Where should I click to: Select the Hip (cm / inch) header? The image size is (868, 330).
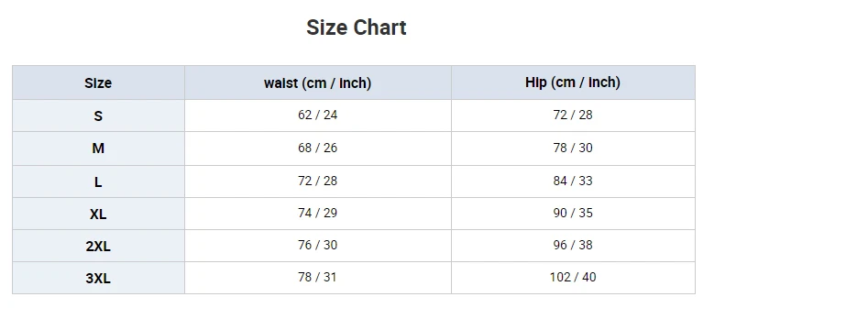pos(573,82)
